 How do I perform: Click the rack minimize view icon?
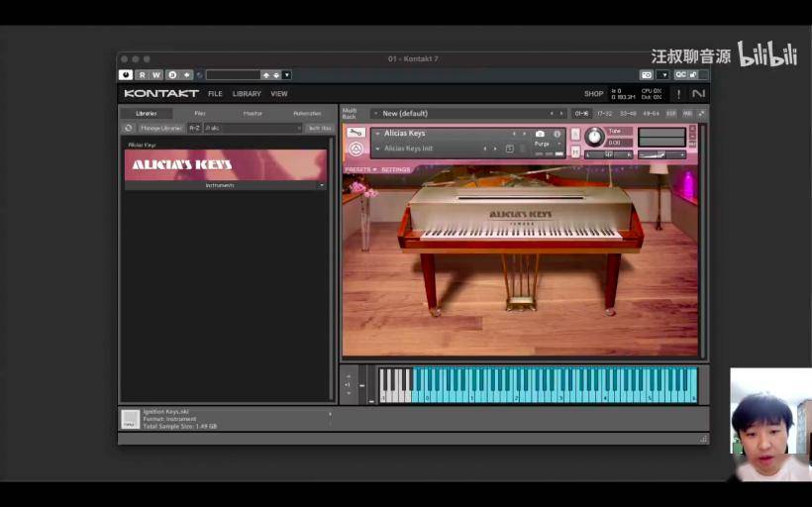700,113
